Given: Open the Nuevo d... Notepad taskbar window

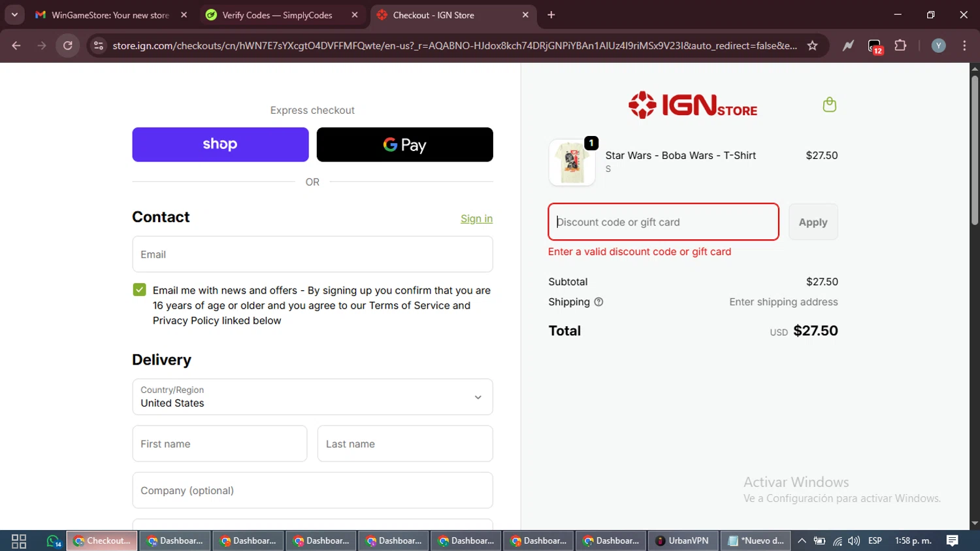Looking at the screenshot, I should click(x=756, y=541).
